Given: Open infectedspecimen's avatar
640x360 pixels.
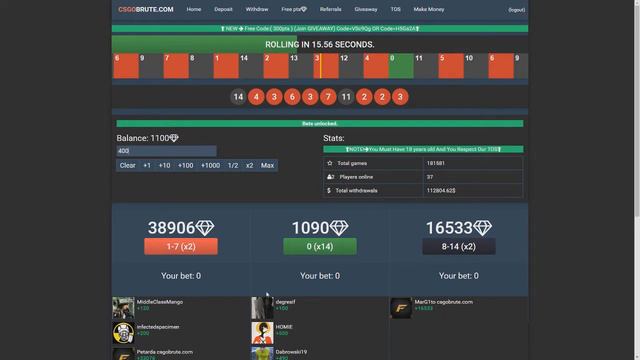Looking at the screenshot, I should click(x=123, y=333).
